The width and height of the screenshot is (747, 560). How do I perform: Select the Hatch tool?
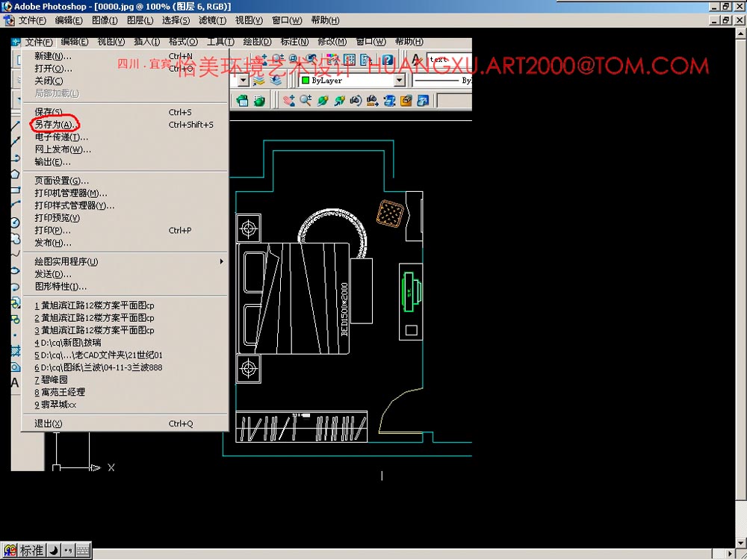[16, 352]
